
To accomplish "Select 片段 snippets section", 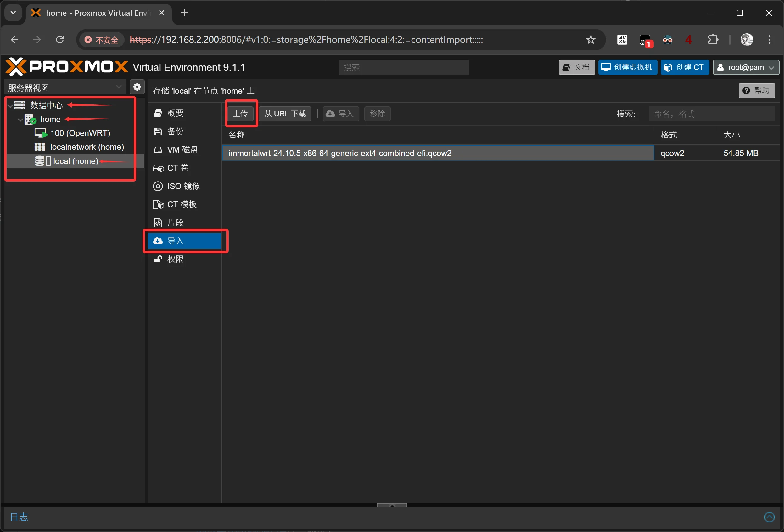I will [175, 223].
